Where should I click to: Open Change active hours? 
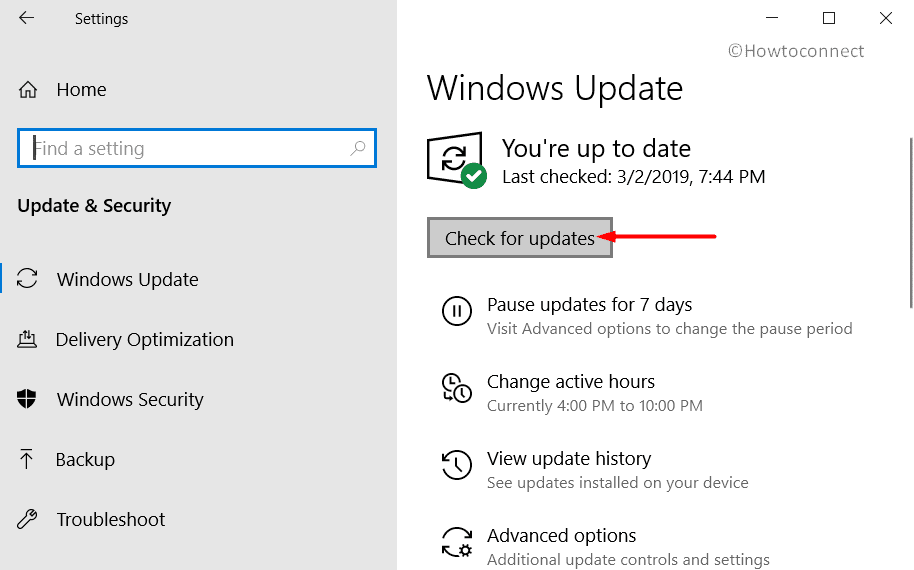pyautogui.click(x=571, y=382)
